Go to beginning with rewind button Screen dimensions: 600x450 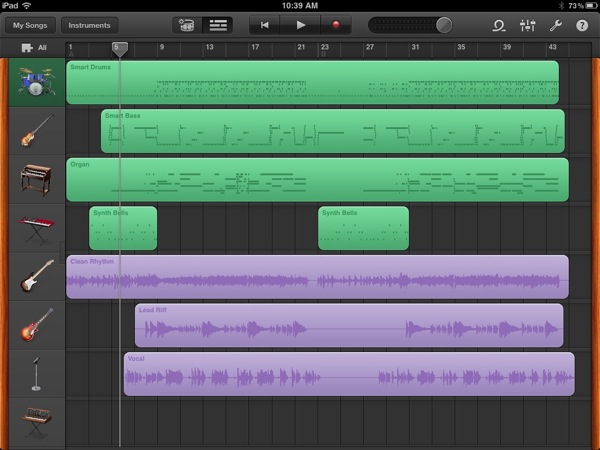coord(264,25)
